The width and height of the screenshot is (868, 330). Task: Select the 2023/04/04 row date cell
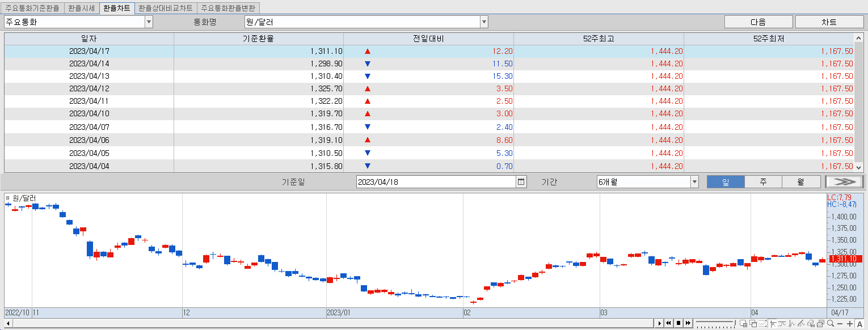coord(89,166)
